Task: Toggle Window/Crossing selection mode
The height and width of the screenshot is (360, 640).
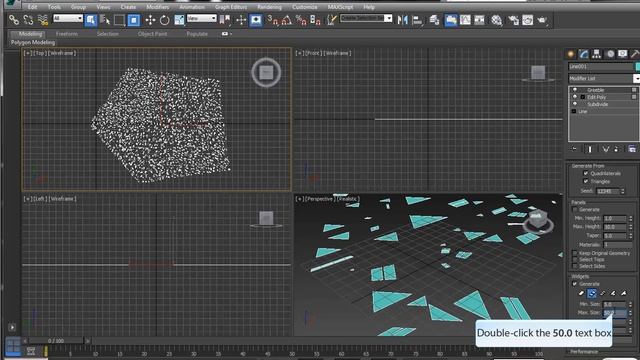Action: (x=134, y=20)
